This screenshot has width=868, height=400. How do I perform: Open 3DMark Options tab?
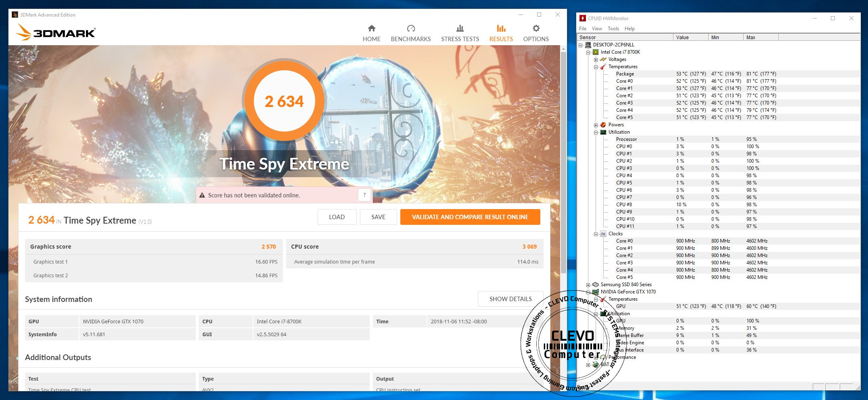536,33
